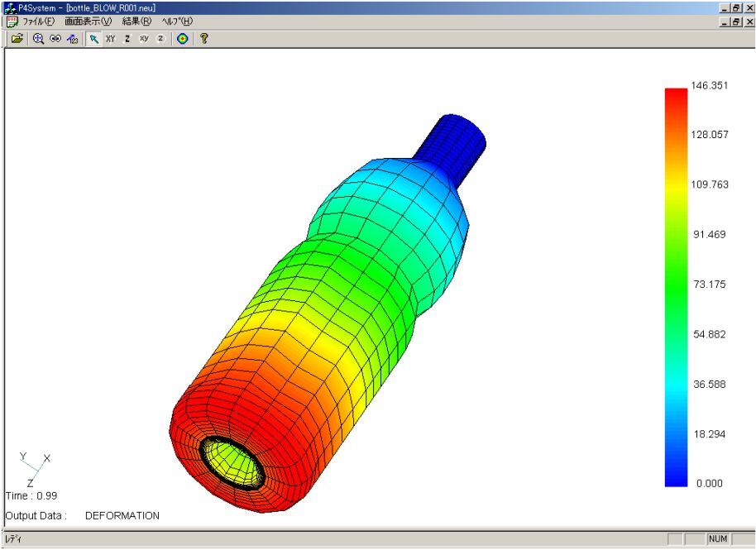Click the arrow 123 numbering icon
Screen dimensions: 756x550
72,39
